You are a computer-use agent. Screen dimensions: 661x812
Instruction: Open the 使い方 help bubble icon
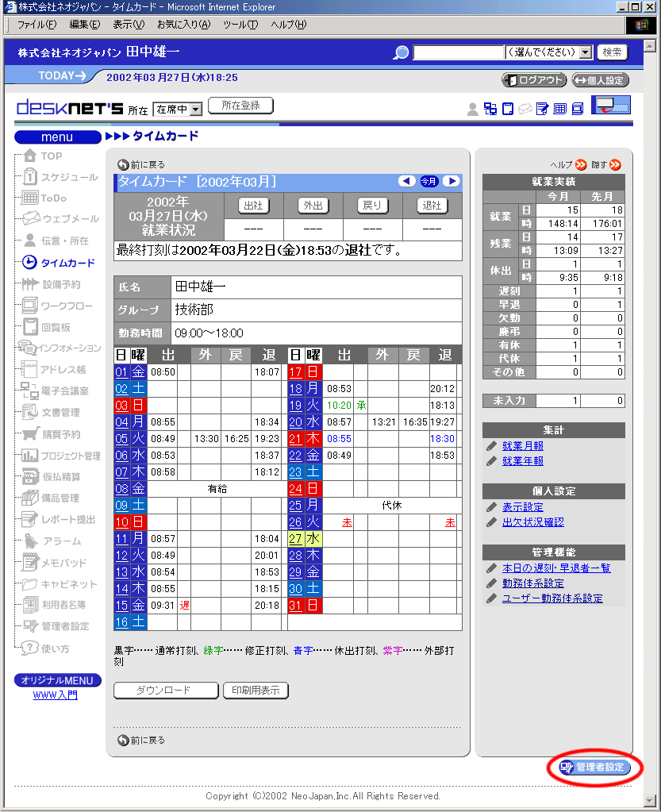coord(30,648)
